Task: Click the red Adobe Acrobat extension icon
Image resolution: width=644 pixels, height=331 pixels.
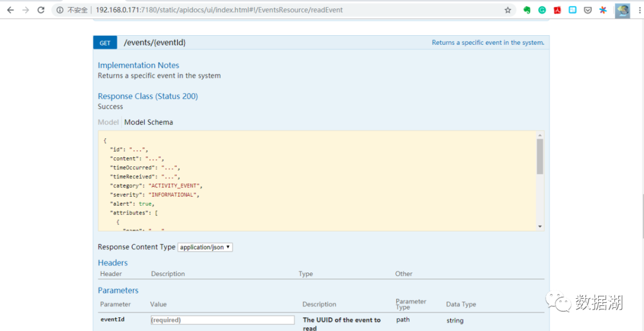Action: tap(558, 10)
